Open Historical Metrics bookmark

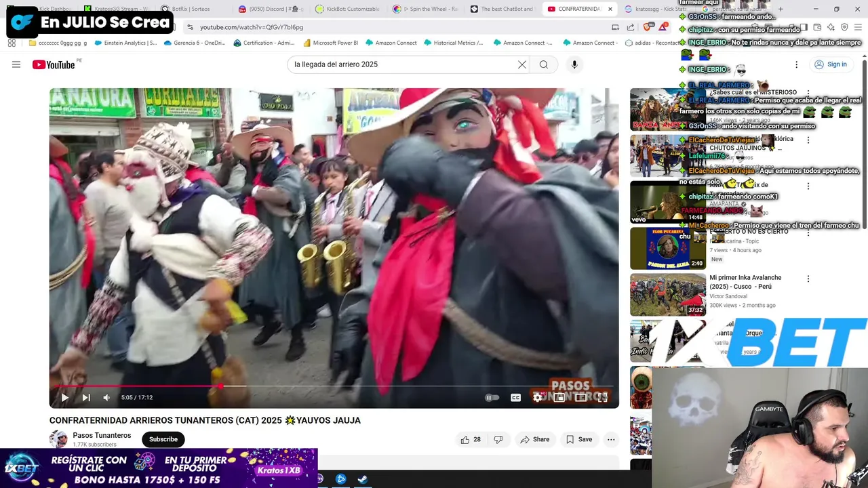454,43
